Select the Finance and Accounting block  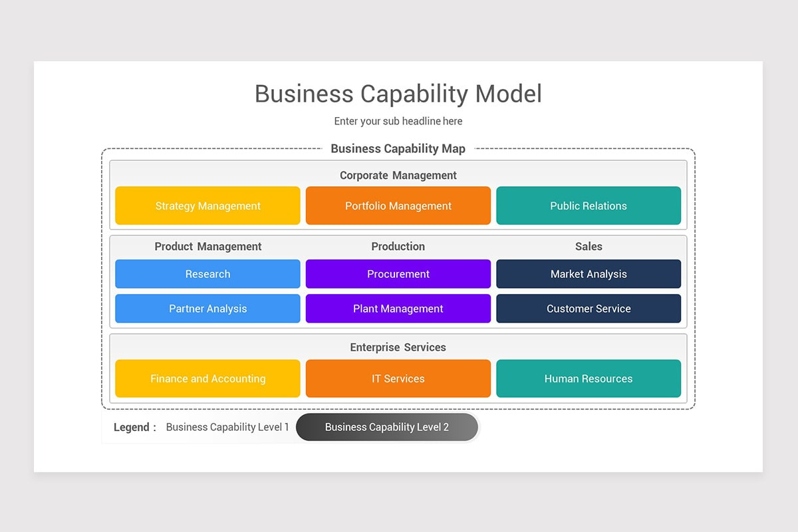click(x=207, y=378)
